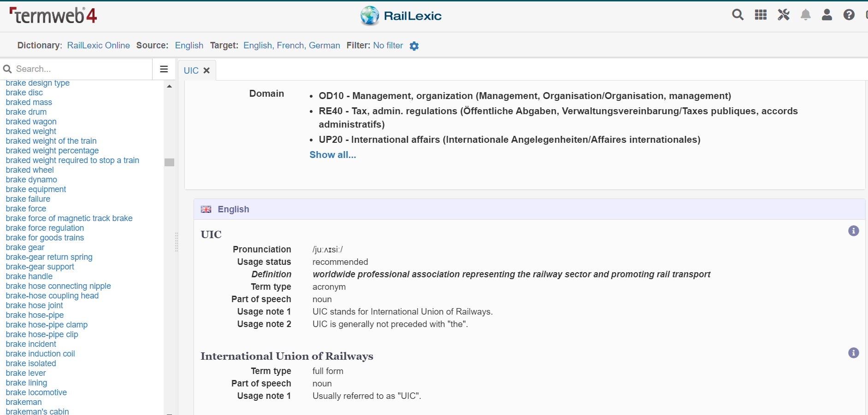Open term 'brake dynamo'

point(31,180)
